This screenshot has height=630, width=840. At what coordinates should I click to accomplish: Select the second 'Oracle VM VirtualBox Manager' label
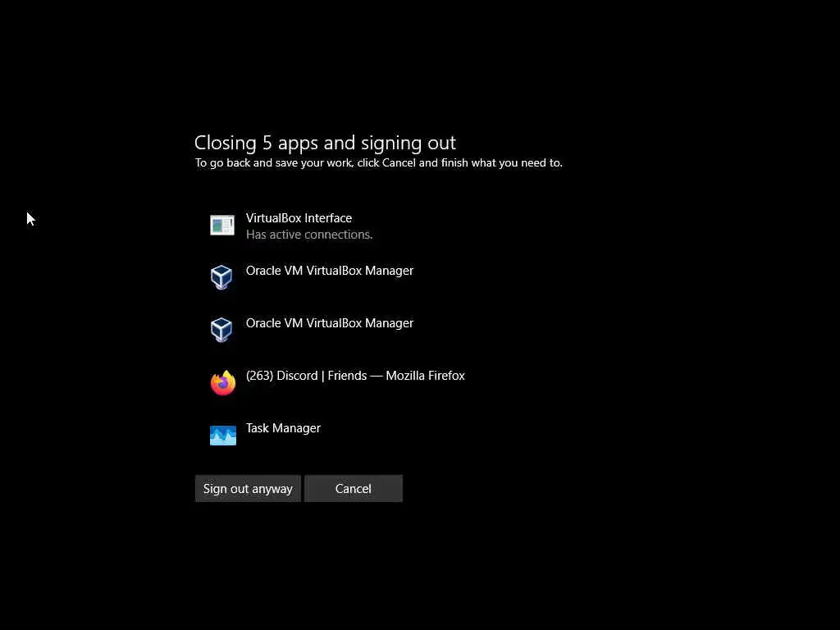[330, 323]
